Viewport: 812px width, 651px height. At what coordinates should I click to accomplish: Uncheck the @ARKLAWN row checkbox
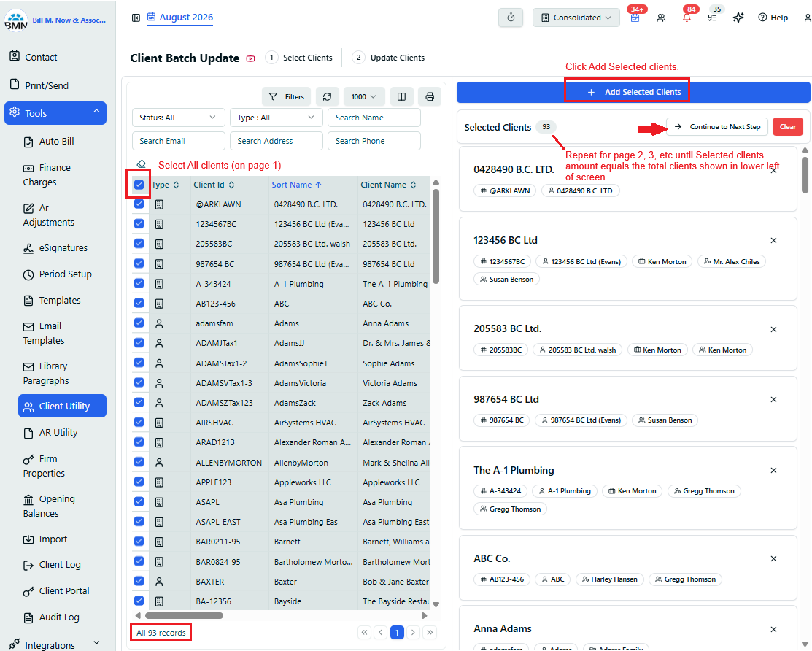click(139, 204)
